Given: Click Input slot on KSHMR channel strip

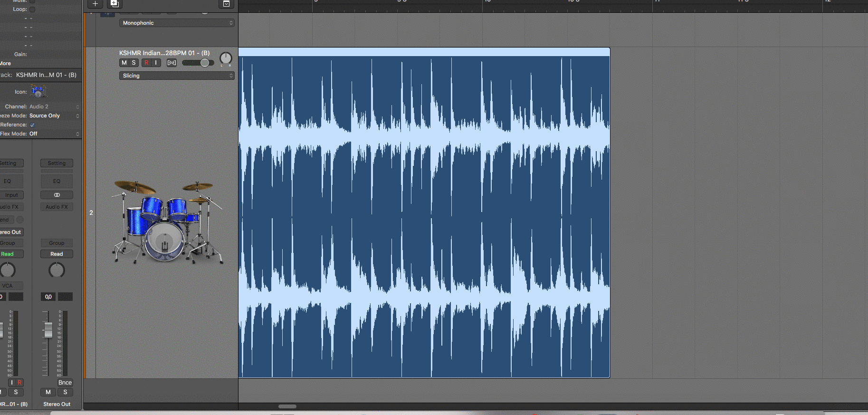Looking at the screenshot, I should pos(11,195).
